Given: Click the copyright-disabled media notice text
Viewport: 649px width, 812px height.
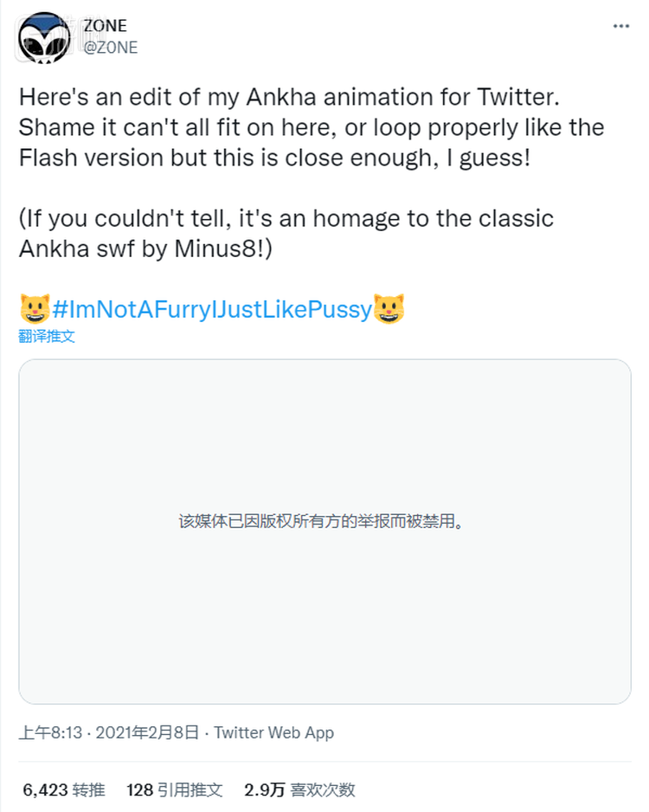Looking at the screenshot, I should point(320,522).
